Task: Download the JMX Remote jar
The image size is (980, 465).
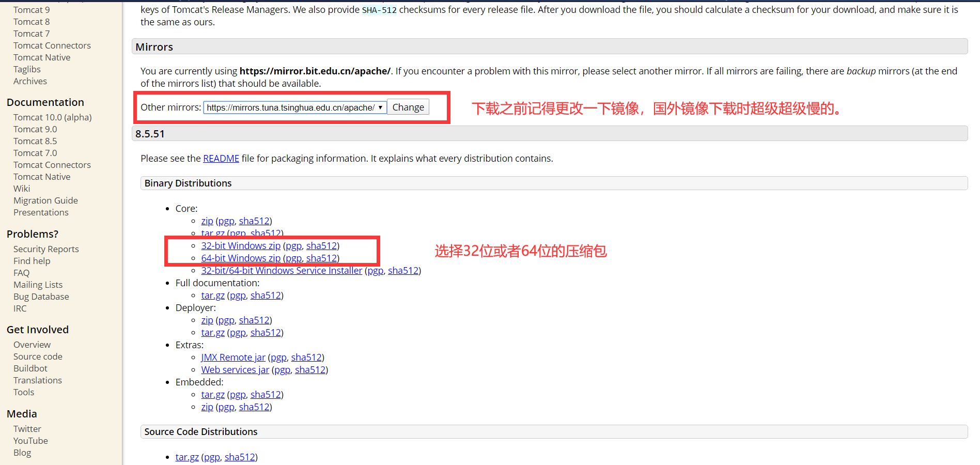Action: [x=233, y=358]
